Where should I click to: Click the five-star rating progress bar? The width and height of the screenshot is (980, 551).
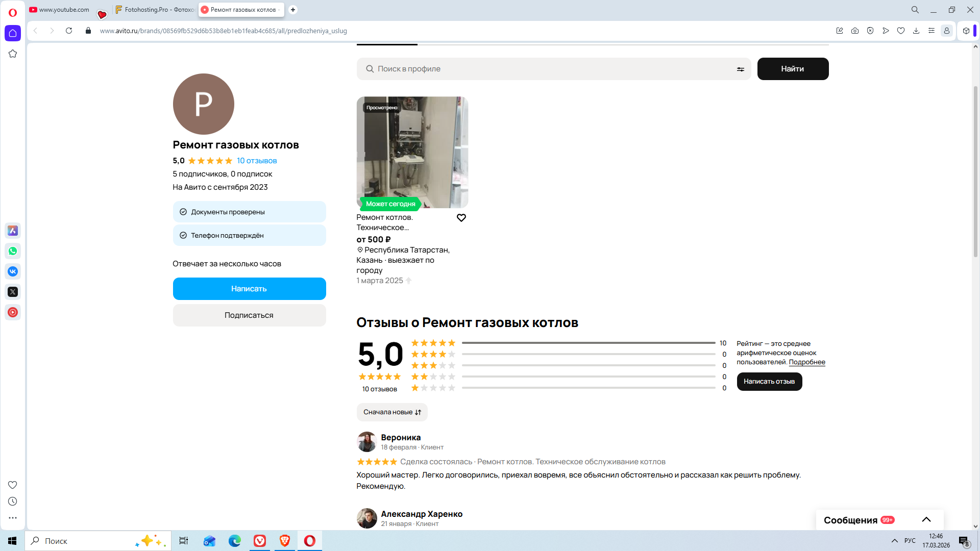tap(588, 343)
